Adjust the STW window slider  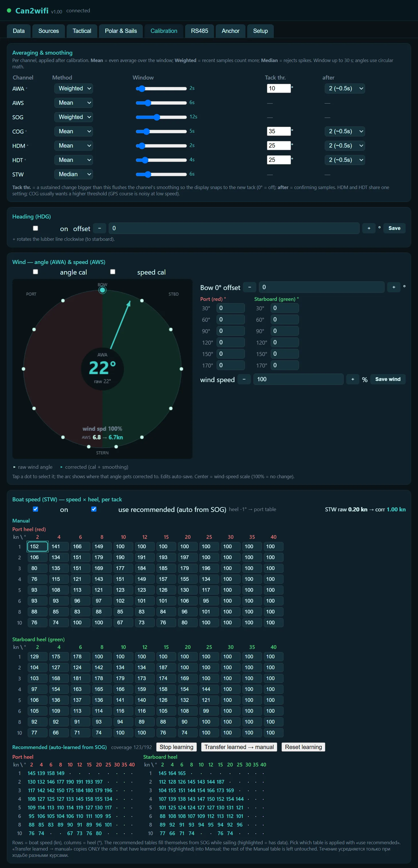161,174
